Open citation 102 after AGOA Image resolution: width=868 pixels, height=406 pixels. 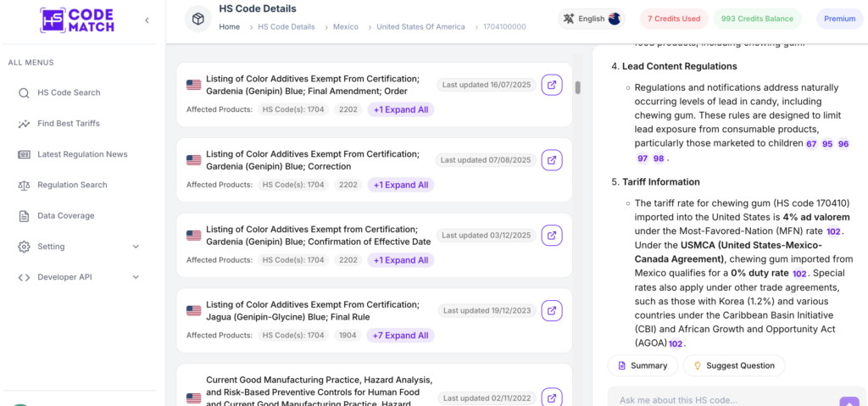(676, 344)
